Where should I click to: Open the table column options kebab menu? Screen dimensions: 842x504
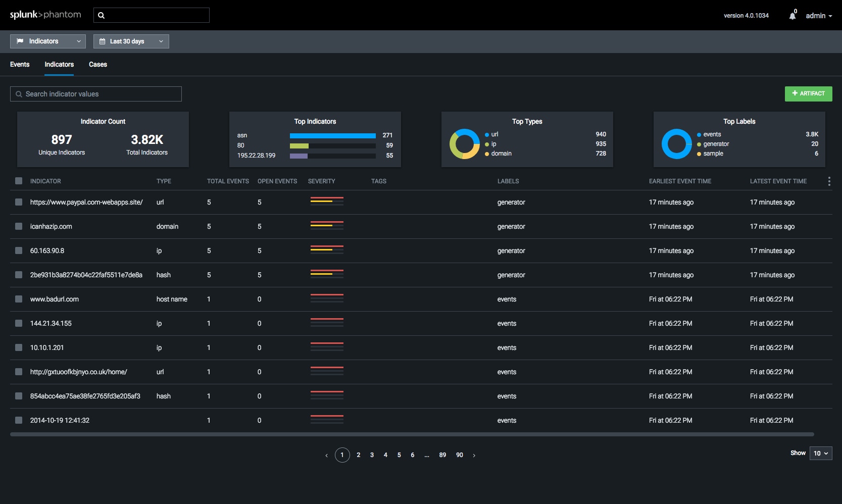coord(829,181)
